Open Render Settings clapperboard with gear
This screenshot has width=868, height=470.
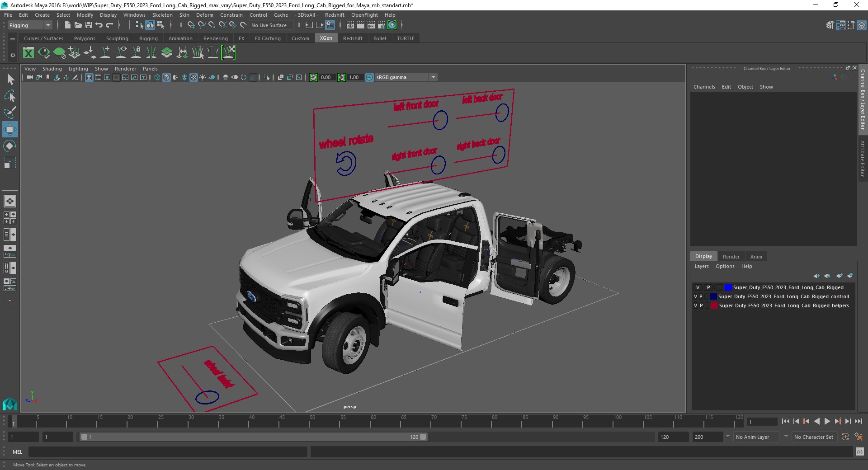point(382,25)
